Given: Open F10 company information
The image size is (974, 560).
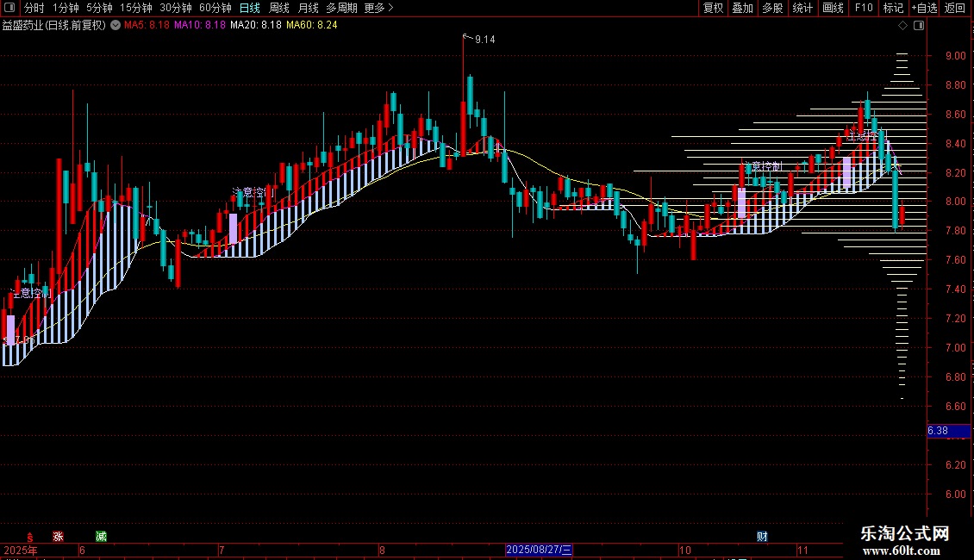Looking at the screenshot, I should 864,8.
